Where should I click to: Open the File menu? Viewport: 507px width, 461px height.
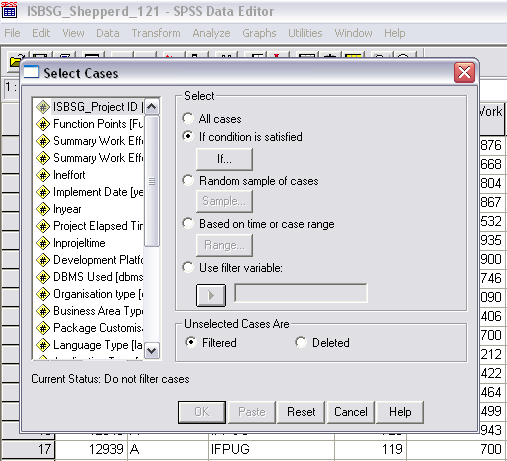tap(12, 33)
